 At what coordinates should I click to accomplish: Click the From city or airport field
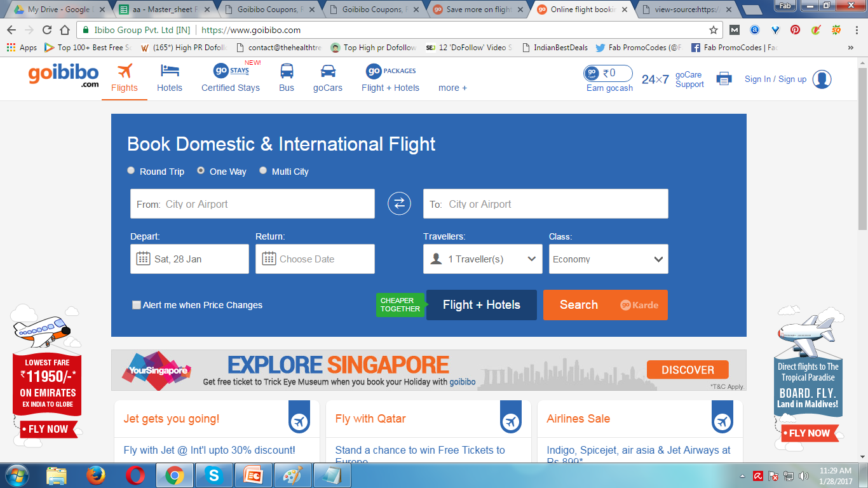click(252, 204)
